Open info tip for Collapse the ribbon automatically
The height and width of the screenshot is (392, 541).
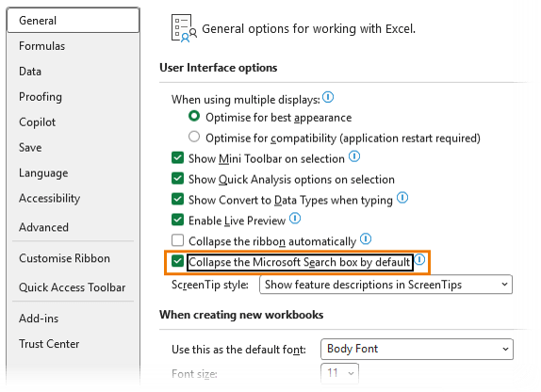tap(366, 238)
